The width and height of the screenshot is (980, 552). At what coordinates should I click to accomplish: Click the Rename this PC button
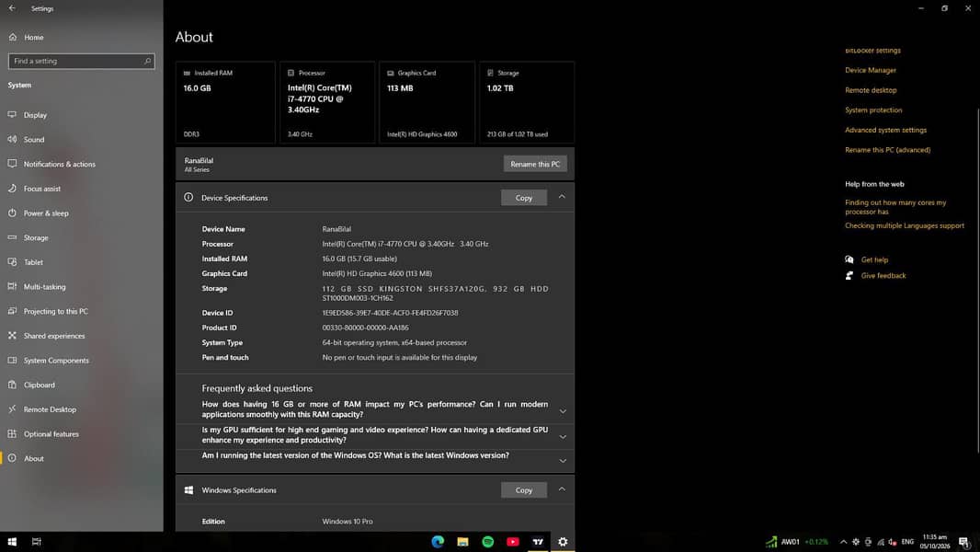tap(535, 164)
